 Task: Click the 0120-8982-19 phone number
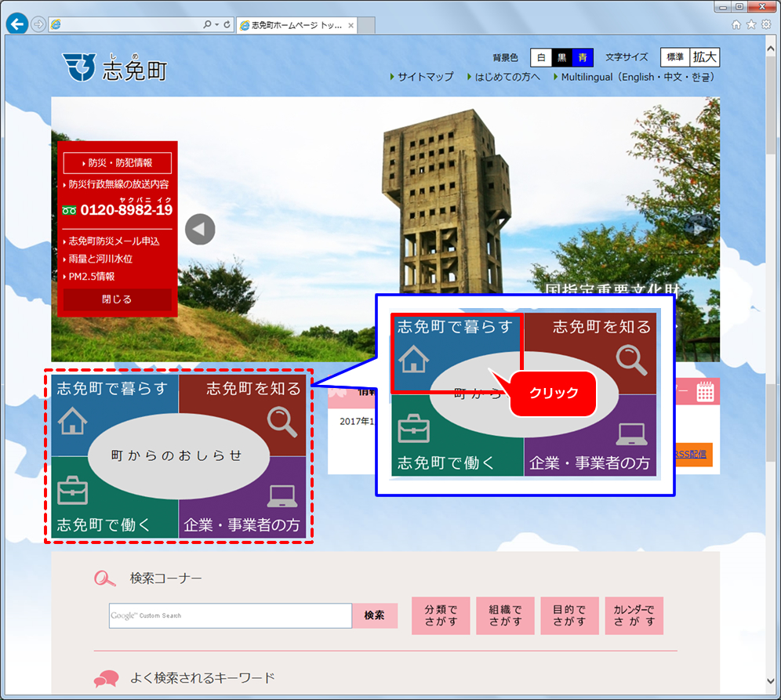pyautogui.click(x=126, y=209)
